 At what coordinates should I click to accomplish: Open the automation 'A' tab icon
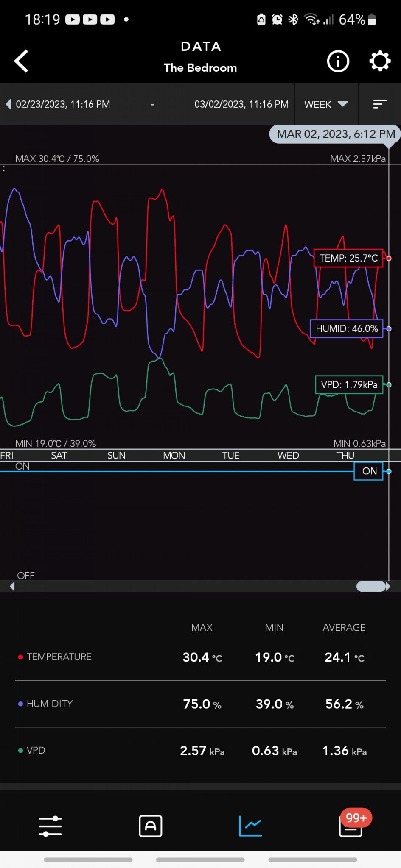point(151,826)
